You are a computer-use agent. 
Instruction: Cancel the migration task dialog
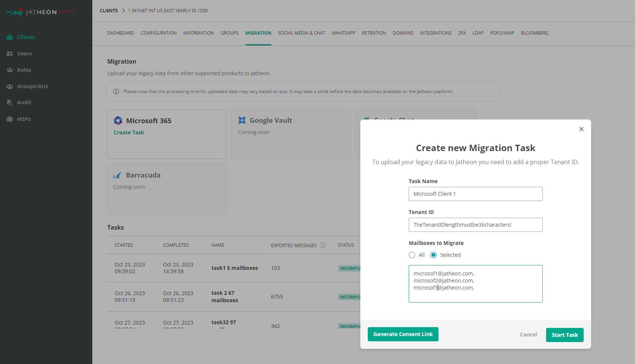(x=529, y=335)
